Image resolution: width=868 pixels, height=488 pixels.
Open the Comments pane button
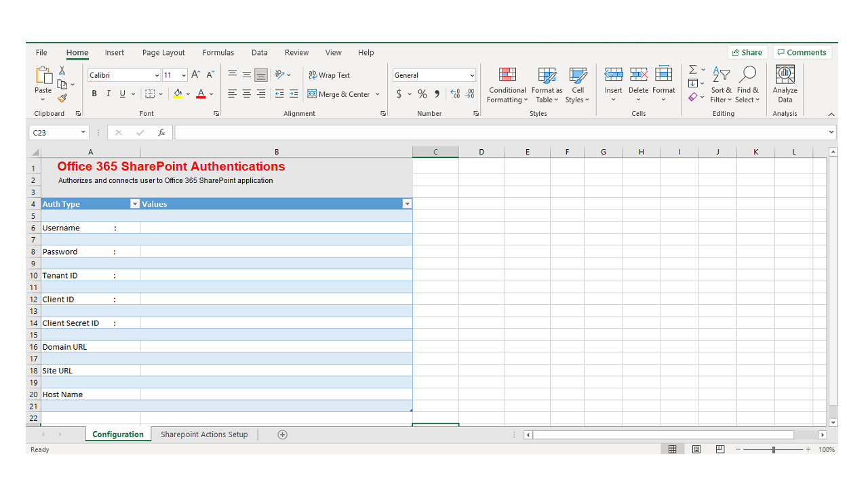(x=802, y=52)
